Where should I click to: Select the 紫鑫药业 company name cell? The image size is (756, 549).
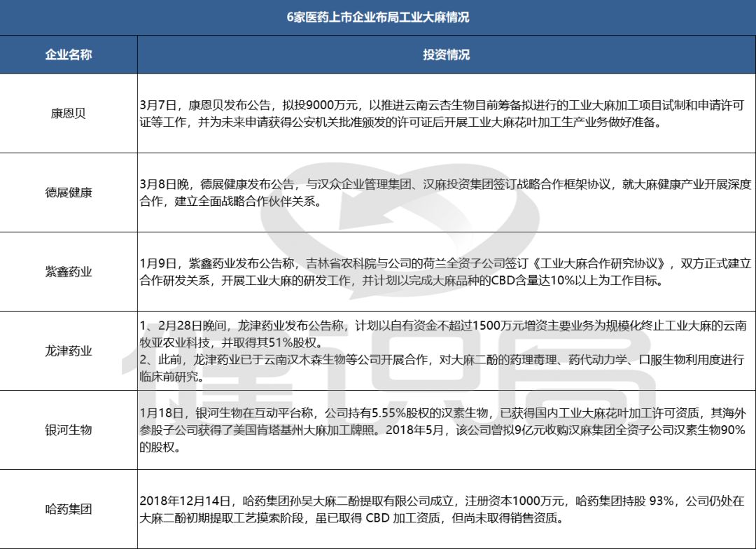point(69,272)
